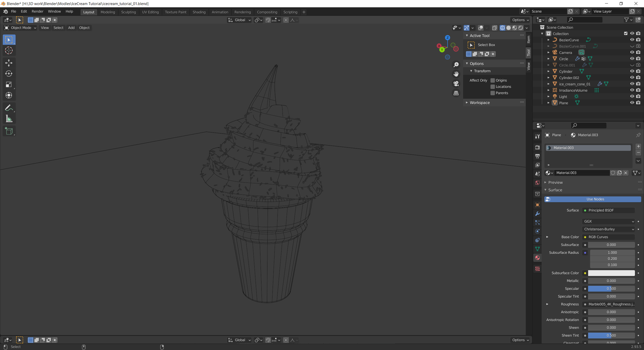Click the outliner search field
This screenshot has height=350, width=644.
[585, 20]
